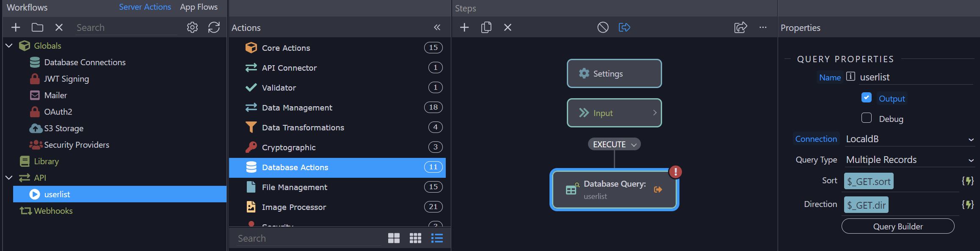The height and width of the screenshot is (251, 980).
Task: Refresh the Workflows list
Action: click(214, 28)
